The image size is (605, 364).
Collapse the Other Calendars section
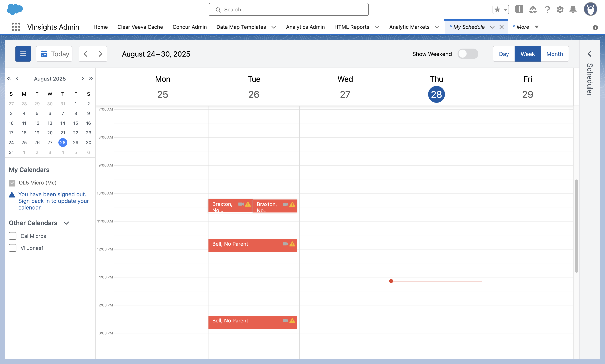point(66,223)
